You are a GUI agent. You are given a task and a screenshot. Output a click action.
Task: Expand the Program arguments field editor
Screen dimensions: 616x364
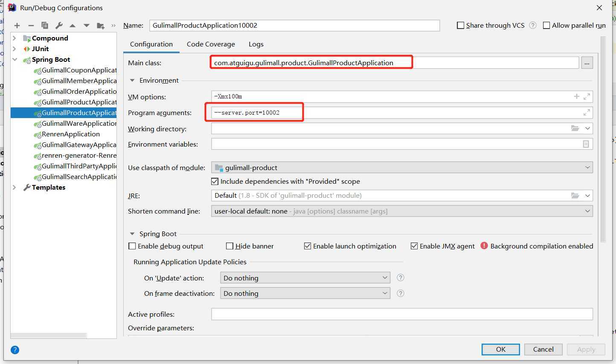click(x=587, y=113)
